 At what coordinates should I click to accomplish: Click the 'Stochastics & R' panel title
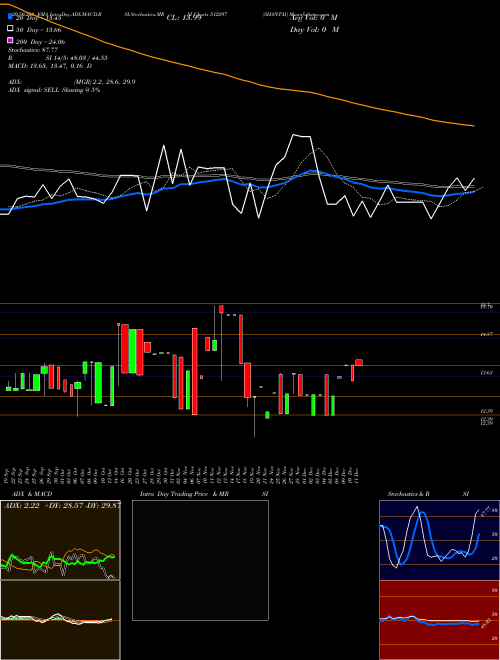coord(409,494)
